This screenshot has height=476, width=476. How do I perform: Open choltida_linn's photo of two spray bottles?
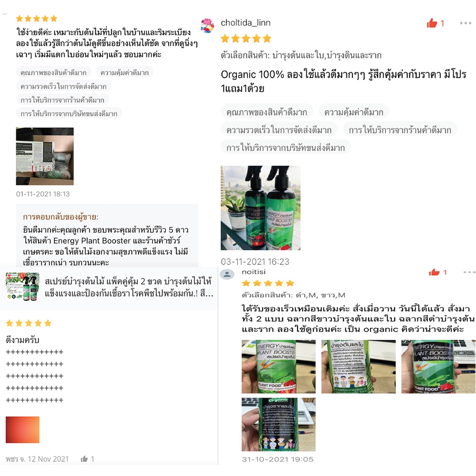point(260,208)
